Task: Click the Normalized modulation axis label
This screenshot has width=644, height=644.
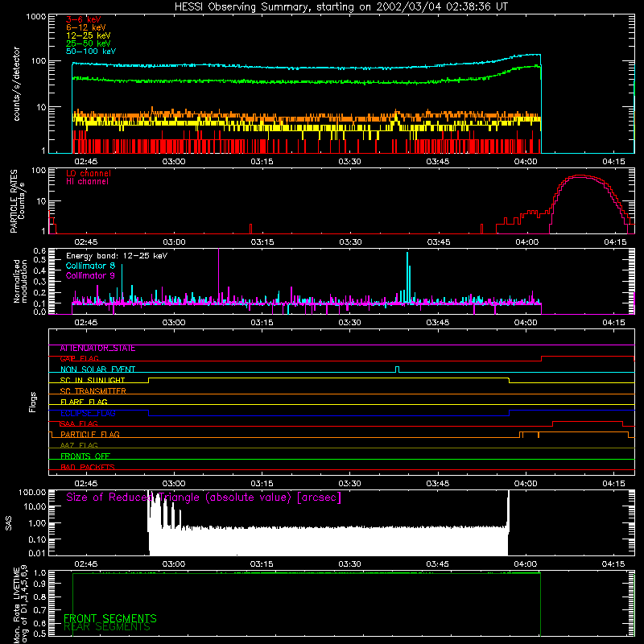Action: coord(20,281)
